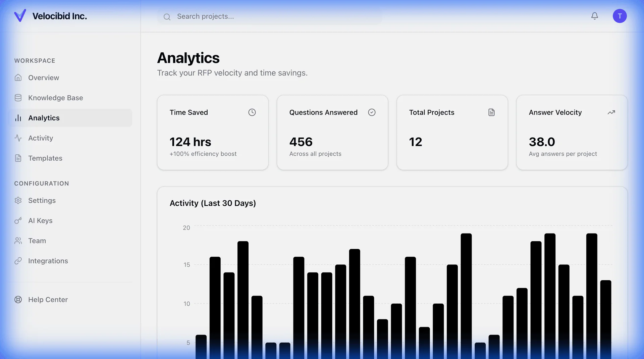Click the AI Keys key icon
Screen dimensions: 644x359
pyautogui.click(x=18, y=220)
